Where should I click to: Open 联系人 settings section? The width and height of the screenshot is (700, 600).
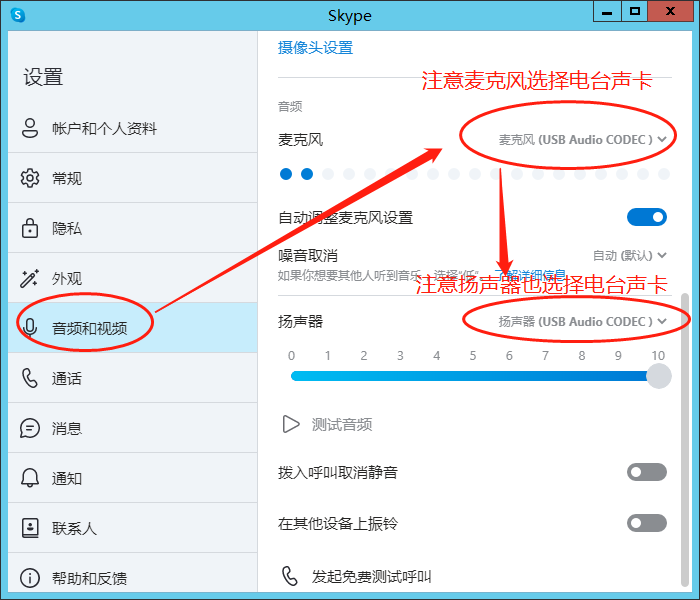coord(133,528)
